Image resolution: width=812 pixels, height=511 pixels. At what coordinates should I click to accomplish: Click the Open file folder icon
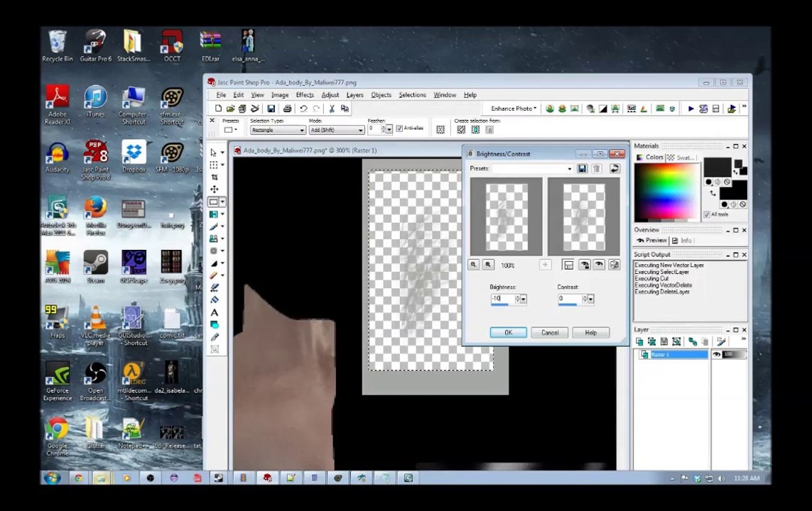tap(230, 109)
